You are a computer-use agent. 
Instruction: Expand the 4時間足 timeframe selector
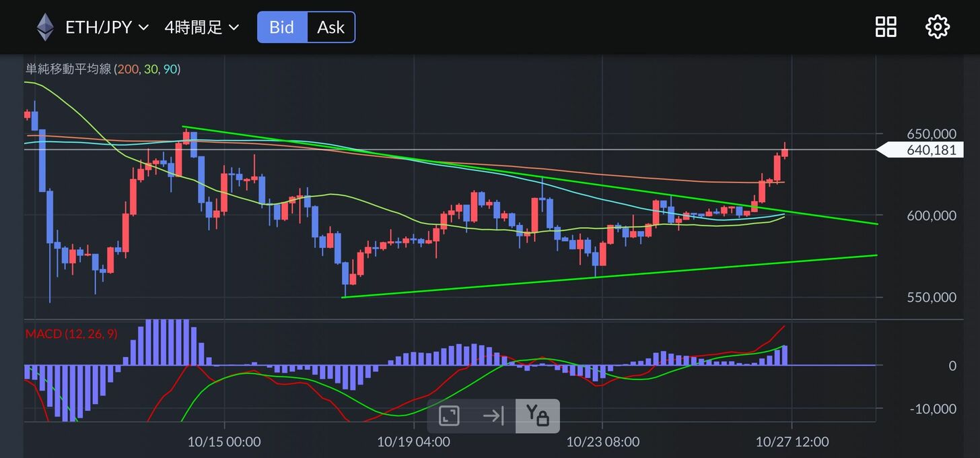(x=201, y=28)
